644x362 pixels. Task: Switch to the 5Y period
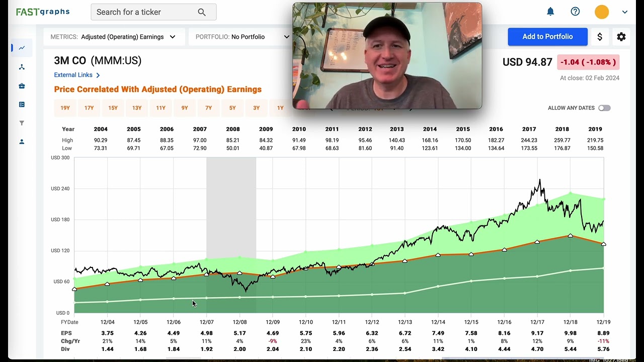[x=232, y=108]
